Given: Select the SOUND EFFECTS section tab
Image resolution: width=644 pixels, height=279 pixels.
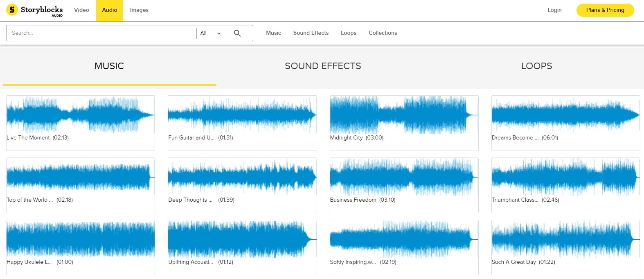Looking at the screenshot, I should (323, 66).
